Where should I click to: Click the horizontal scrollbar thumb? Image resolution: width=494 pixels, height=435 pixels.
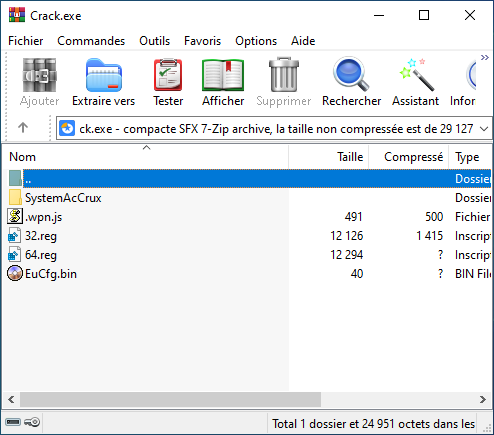(x=170, y=399)
